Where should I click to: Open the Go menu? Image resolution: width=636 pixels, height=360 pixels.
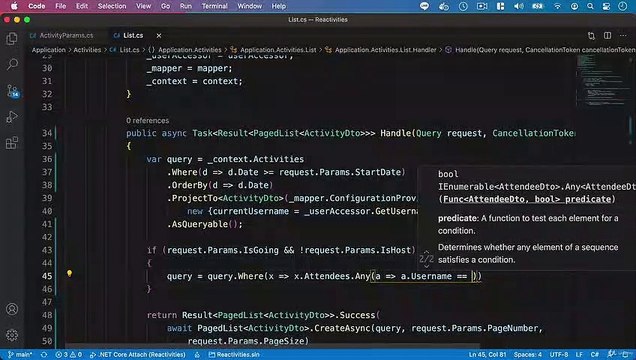(x=165, y=6)
